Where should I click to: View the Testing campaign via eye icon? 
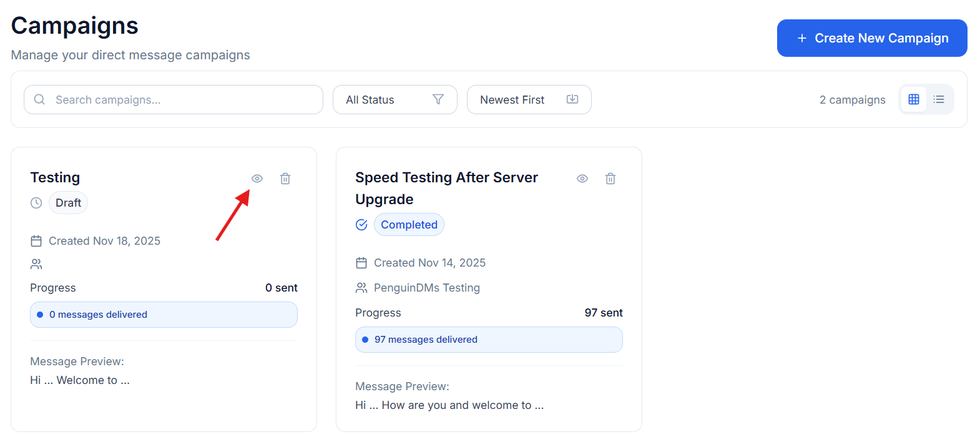pos(257,179)
